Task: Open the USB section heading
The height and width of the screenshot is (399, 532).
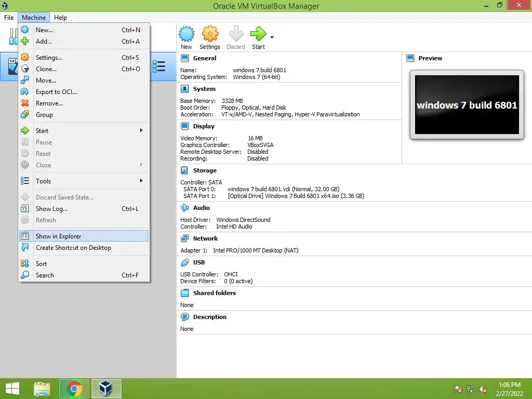Action: click(199, 262)
